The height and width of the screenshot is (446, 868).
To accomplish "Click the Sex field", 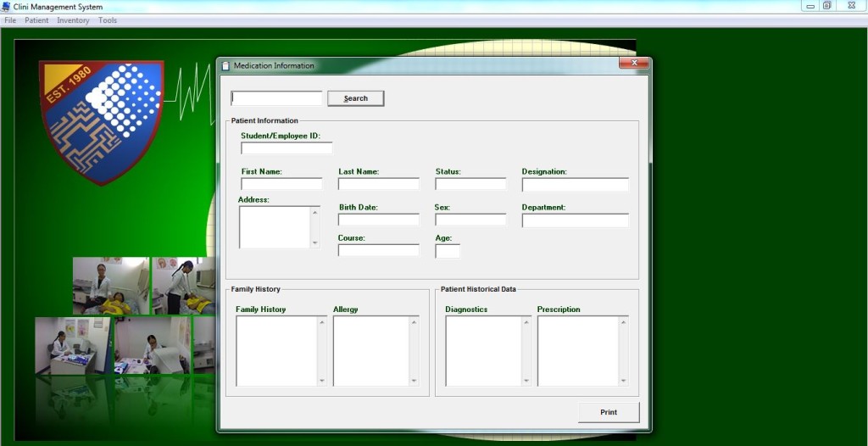I will tap(470, 220).
